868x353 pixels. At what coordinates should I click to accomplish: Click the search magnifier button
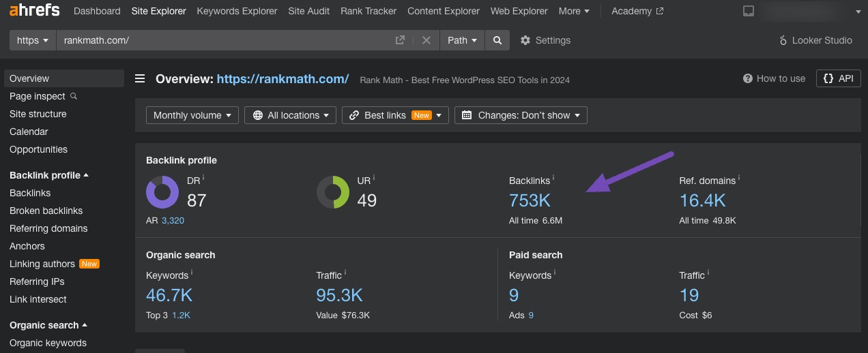tap(497, 40)
